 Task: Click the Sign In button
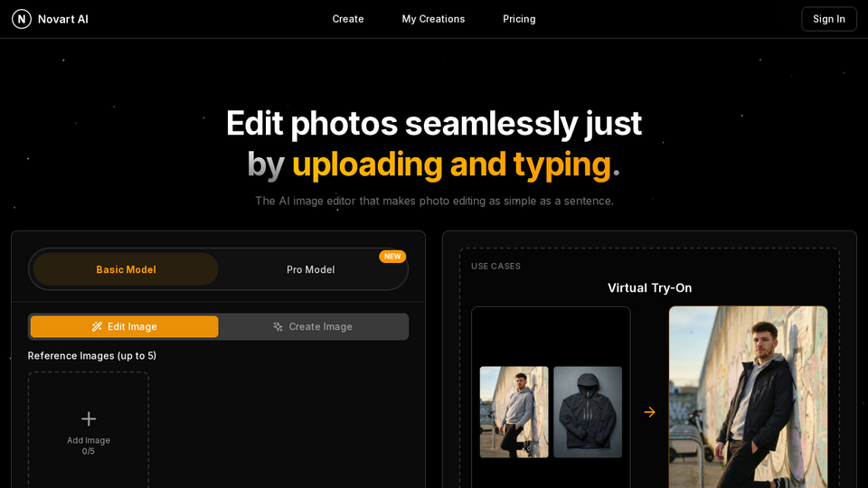829,19
